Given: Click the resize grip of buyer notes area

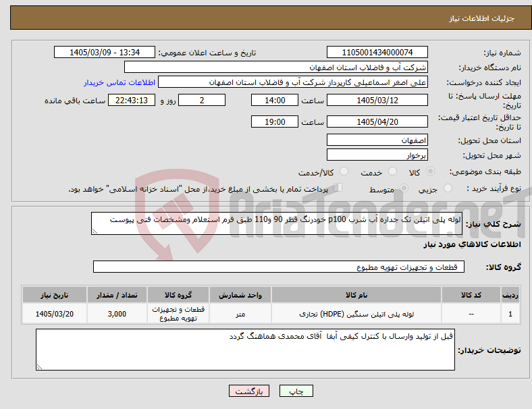Looking at the screenshot, I should [39, 367].
